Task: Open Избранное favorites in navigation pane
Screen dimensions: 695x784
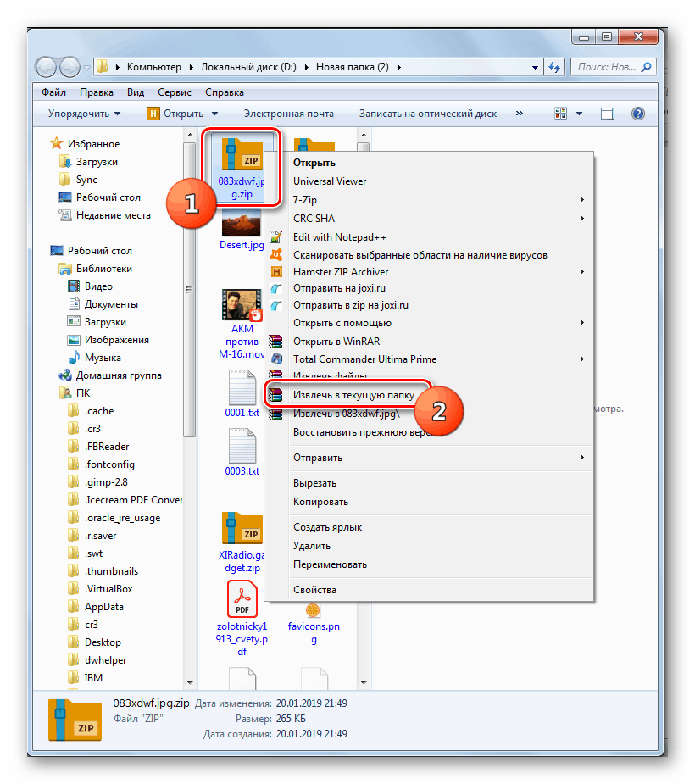Action: pos(93,144)
